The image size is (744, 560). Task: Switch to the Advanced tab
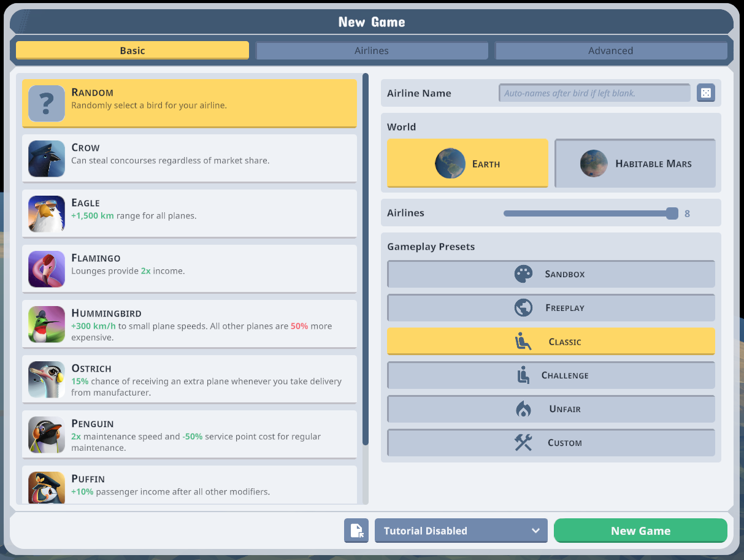tap(611, 51)
